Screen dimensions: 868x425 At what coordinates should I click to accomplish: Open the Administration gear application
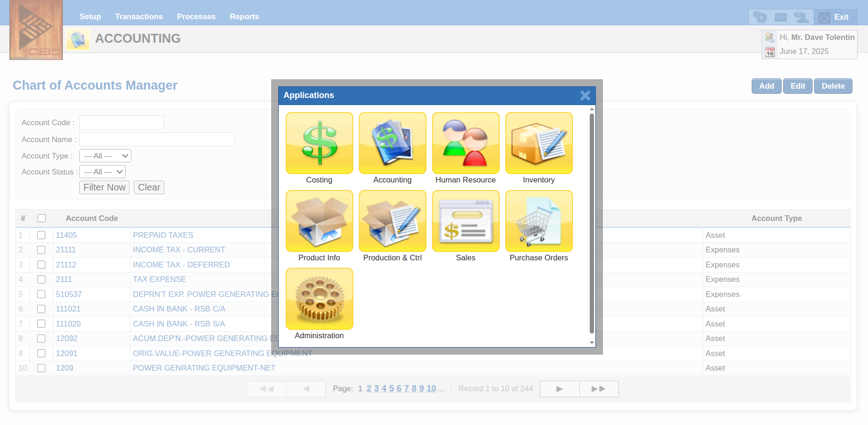click(x=319, y=299)
